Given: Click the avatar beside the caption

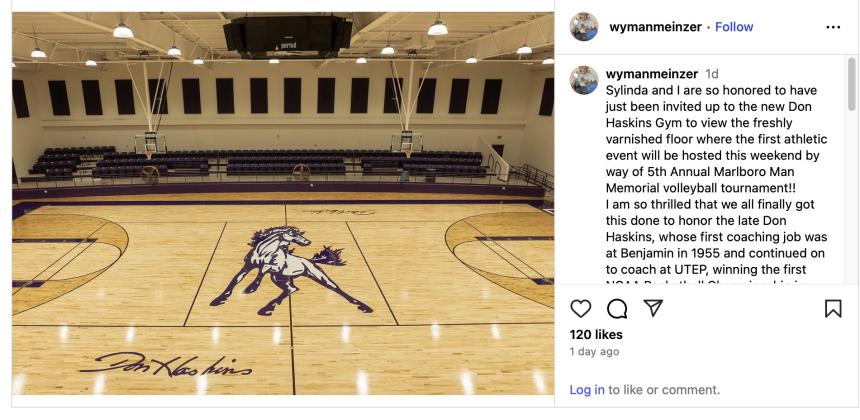Looking at the screenshot, I should (584, 80).
